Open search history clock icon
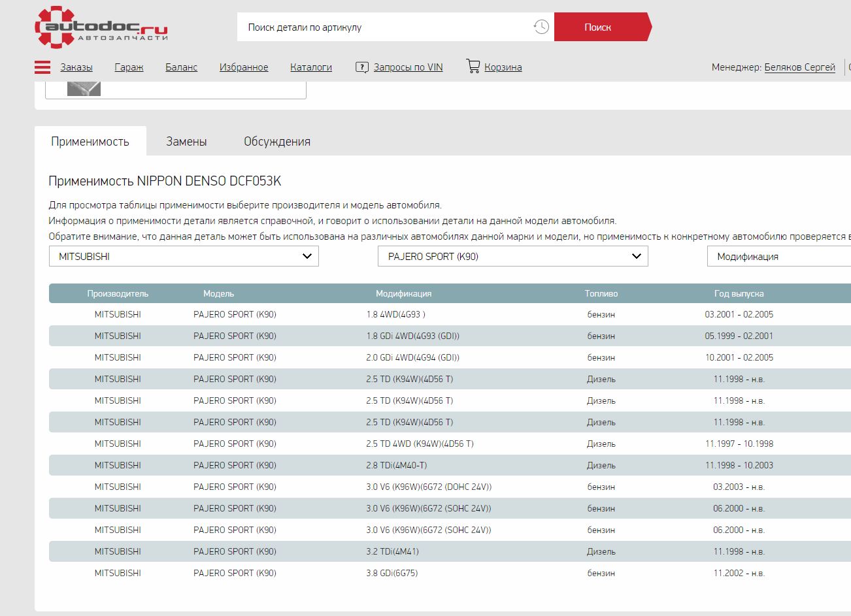 click(x=541, y=27)
